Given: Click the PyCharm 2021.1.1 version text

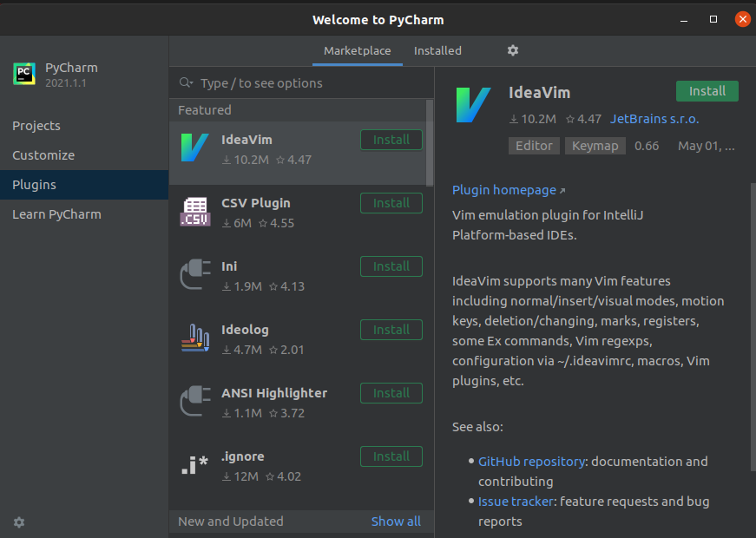Looking at the screenshot, I should pyautogui.click(x=66, y=83).
